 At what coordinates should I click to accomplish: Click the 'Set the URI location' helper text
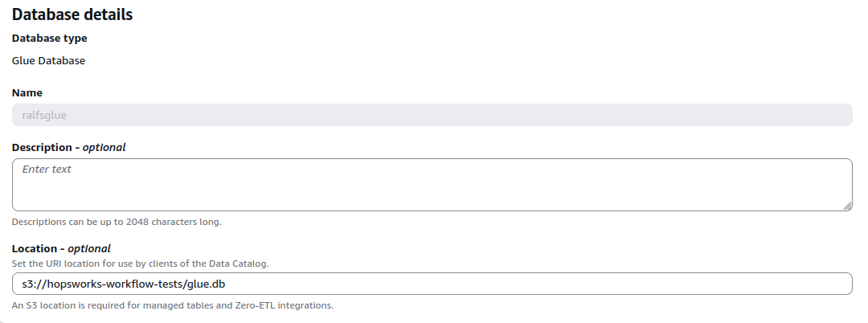tap(140, 264)
